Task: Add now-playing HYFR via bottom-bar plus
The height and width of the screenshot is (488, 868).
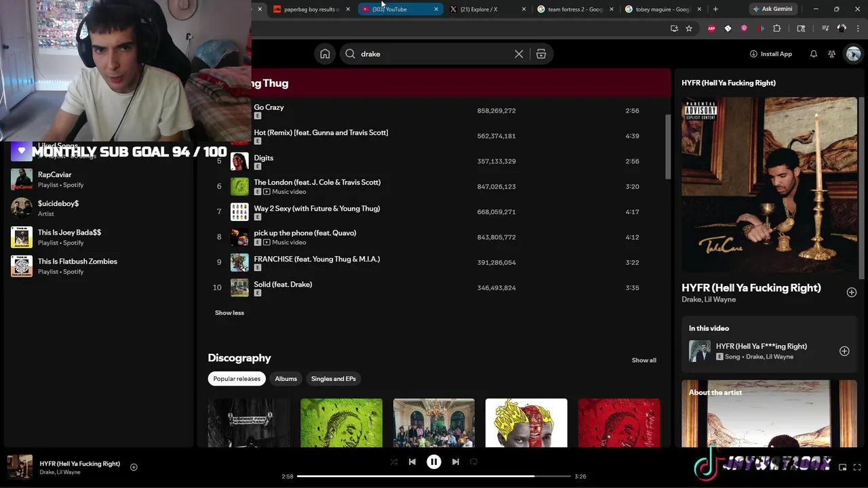Action: click(134, 467)
